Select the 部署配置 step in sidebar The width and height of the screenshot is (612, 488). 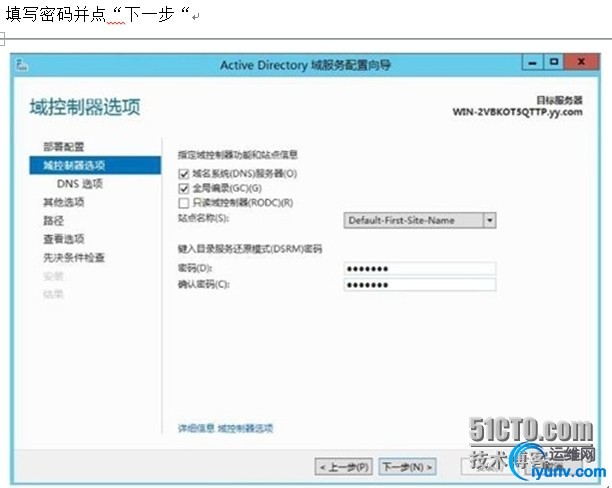[x=63, y=147]
